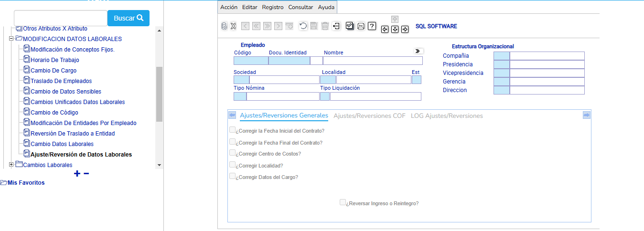Click the question mark help icon

coord(372,26)
